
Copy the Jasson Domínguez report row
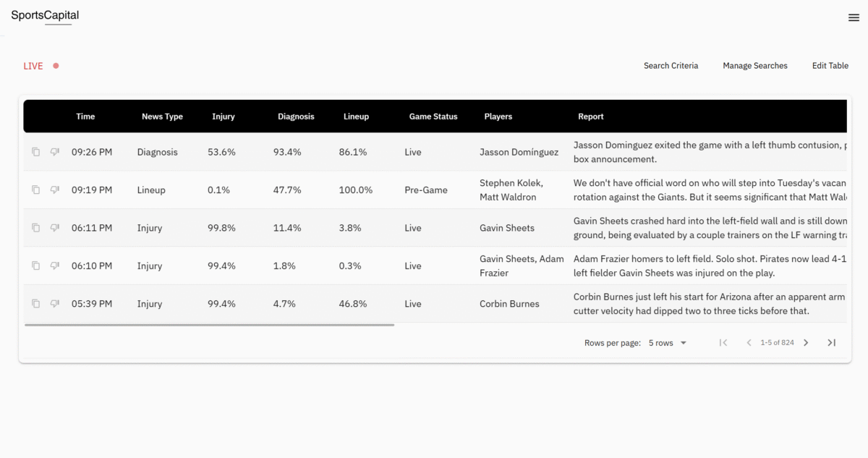tap(35, 152)
